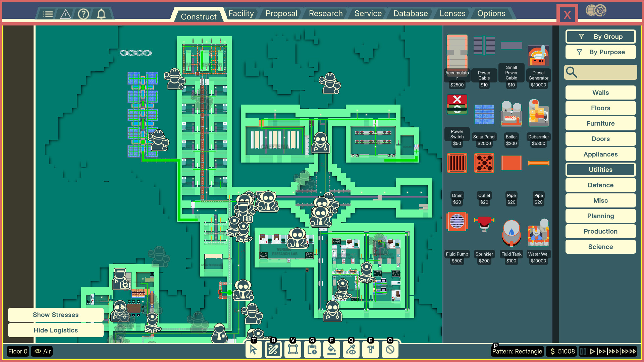The width and height of the screenshot is (644, 362).
Task: Select the pointer tool in bottom toolbar
Action: click(254, 350)
